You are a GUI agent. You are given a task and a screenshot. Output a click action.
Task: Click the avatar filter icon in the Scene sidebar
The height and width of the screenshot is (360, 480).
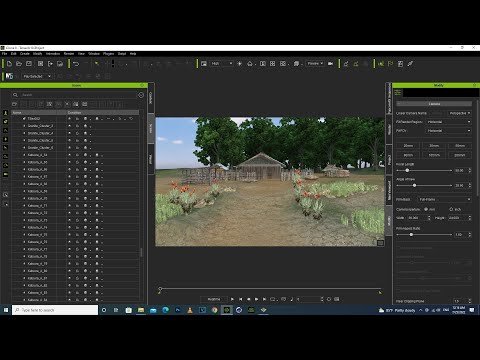(x=6, y=113)
